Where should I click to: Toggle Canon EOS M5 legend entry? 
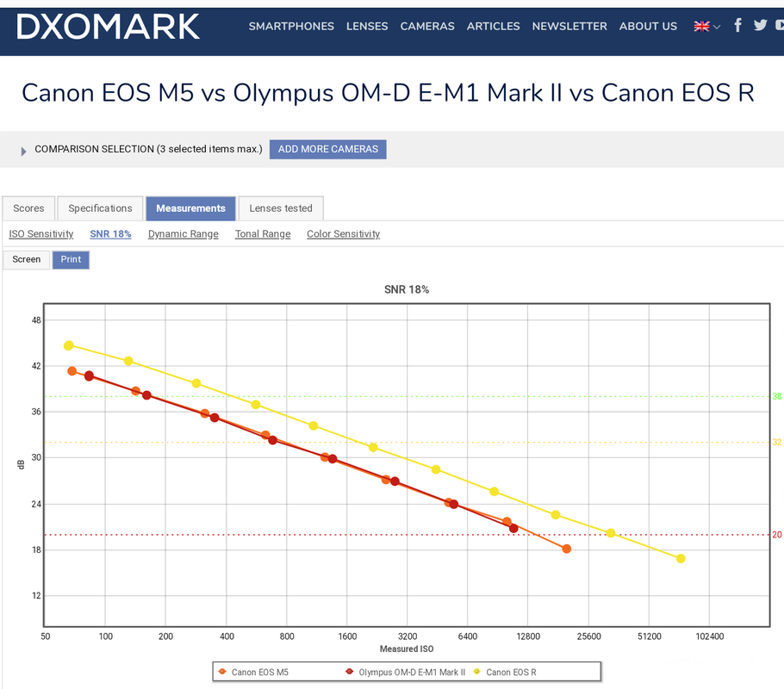point(254,672)
